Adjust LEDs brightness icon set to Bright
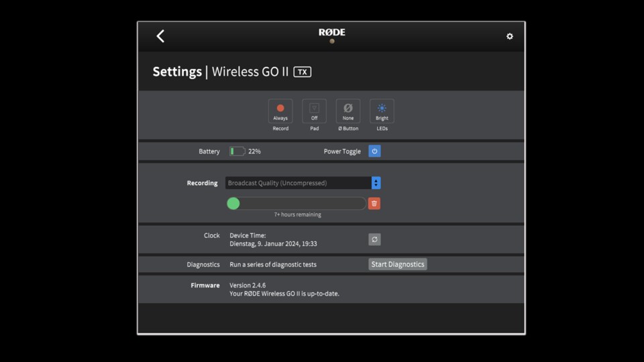The image size is (644, 362). tap(382, 111)
